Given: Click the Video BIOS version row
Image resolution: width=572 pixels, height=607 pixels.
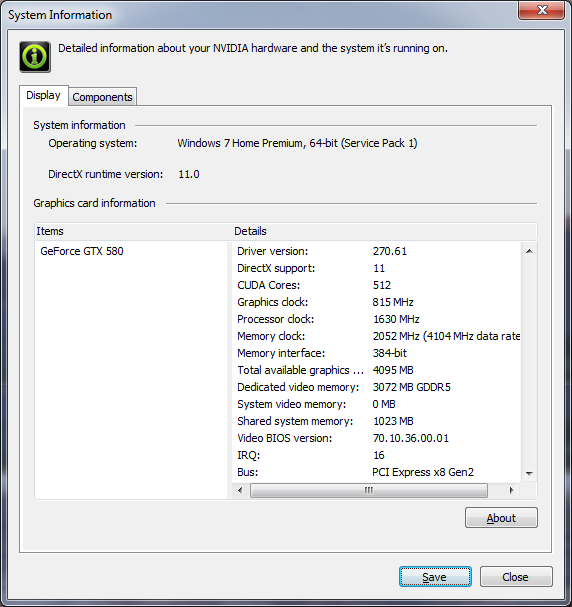Looking at the screenshot, I should 376,438.
